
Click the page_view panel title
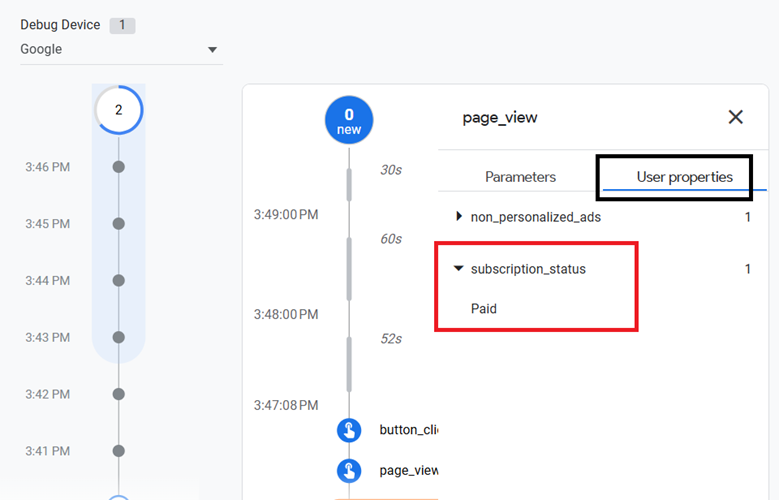500,118
